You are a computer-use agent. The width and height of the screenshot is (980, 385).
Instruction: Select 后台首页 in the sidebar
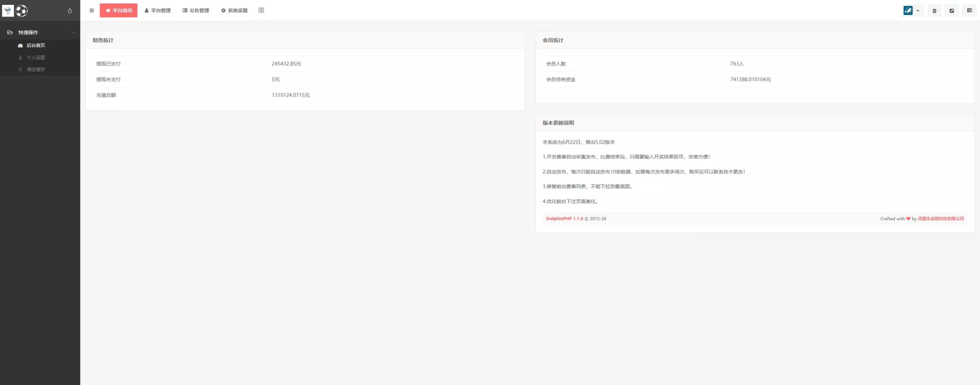tap(36, 45)
